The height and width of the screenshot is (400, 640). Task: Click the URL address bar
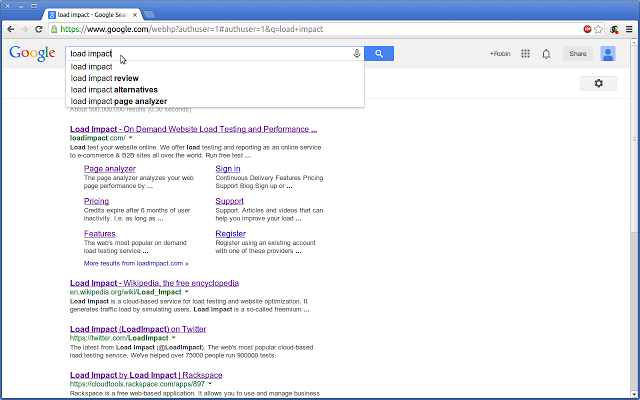pyautogui.click(x=318, y=29)
